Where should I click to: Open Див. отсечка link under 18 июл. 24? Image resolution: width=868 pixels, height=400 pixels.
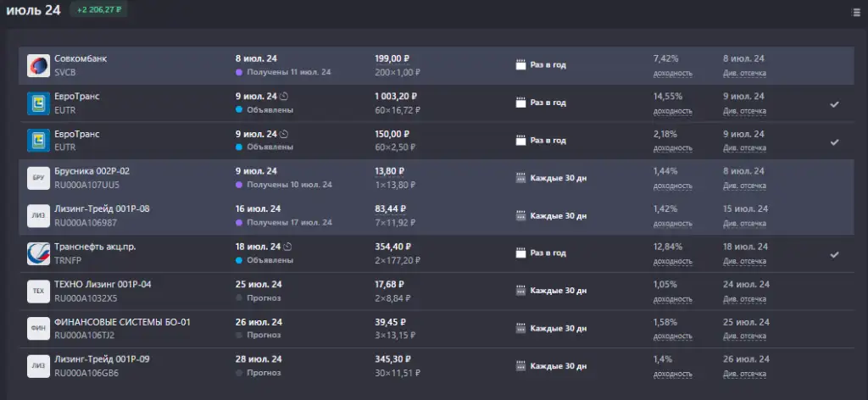pos(744,261)
